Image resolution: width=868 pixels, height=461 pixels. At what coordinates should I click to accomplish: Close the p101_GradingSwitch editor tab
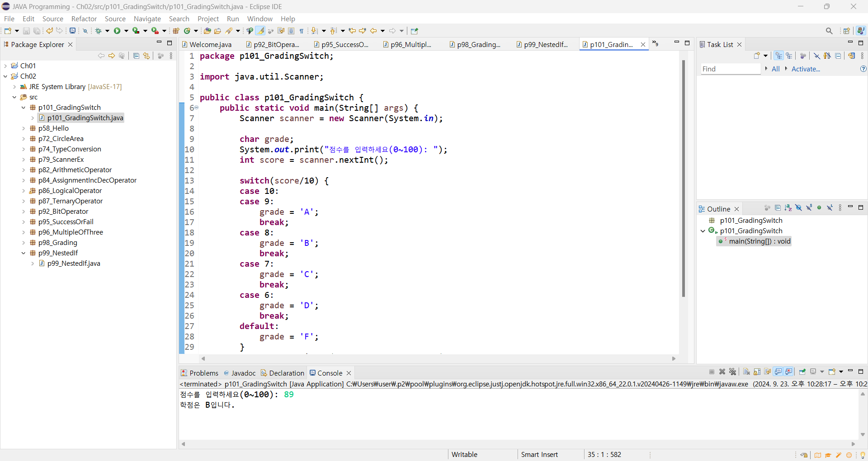point(643,44)
